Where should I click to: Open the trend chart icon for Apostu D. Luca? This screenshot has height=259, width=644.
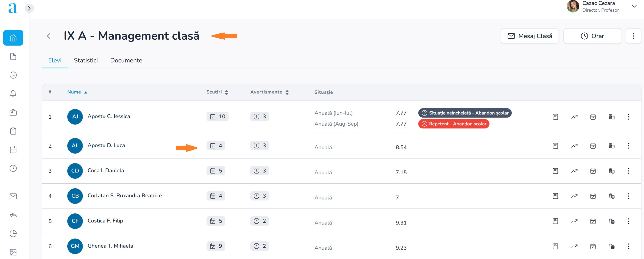tap(574, 146)
